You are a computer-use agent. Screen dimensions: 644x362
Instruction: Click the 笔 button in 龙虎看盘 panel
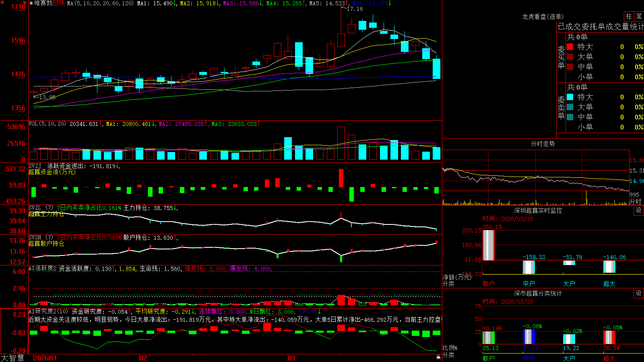[639, 16]
